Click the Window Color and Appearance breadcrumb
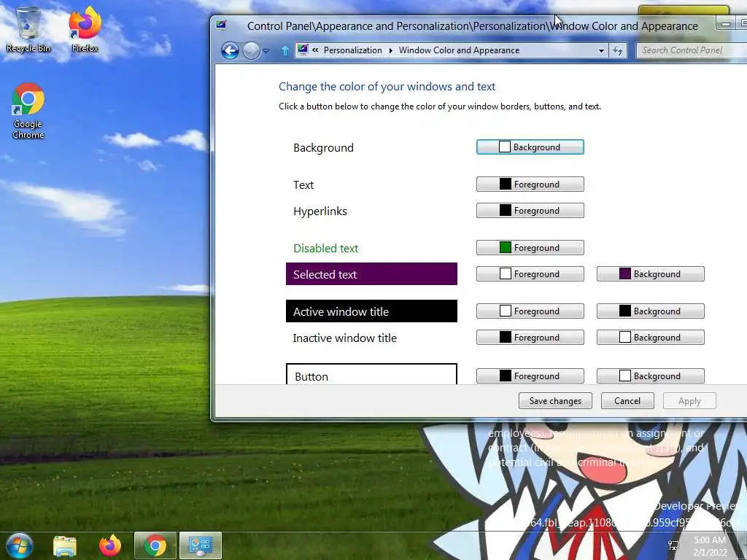The image size is (747, 560). point(460,50)
